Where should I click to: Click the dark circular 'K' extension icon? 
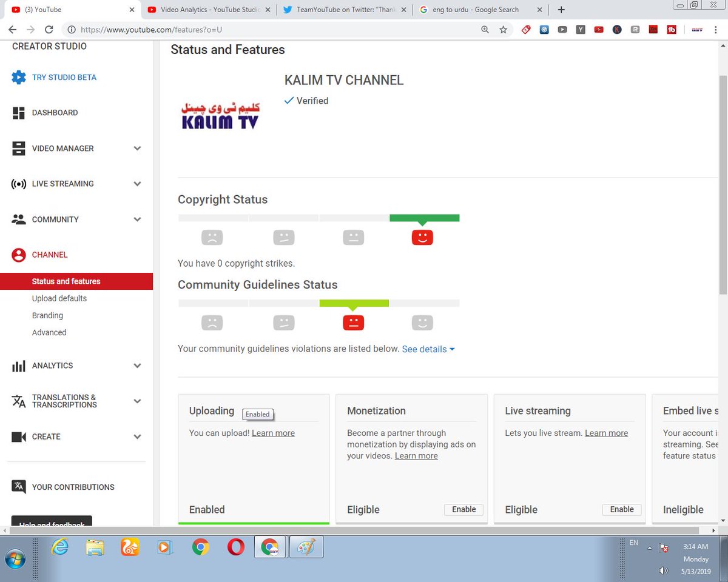tap(617, 29)
